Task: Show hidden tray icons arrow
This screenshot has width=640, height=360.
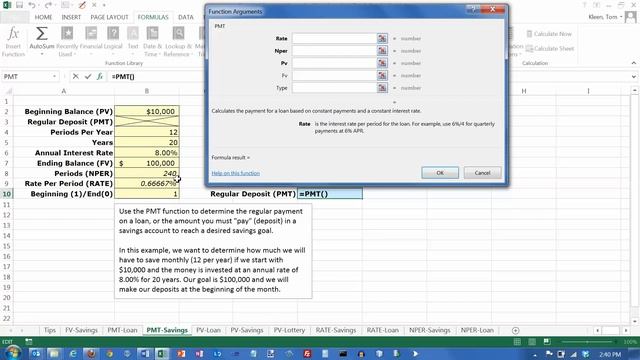Action: (535, 355)
